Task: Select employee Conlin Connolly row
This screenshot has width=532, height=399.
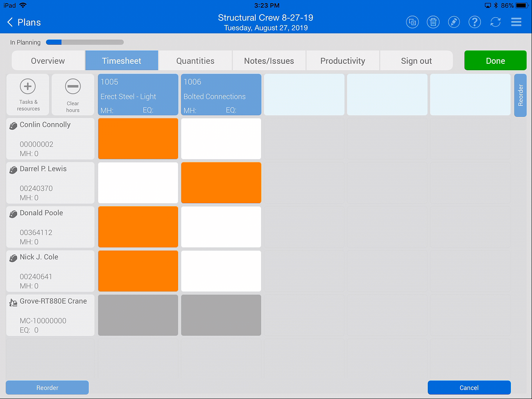Action: (50, 139)
